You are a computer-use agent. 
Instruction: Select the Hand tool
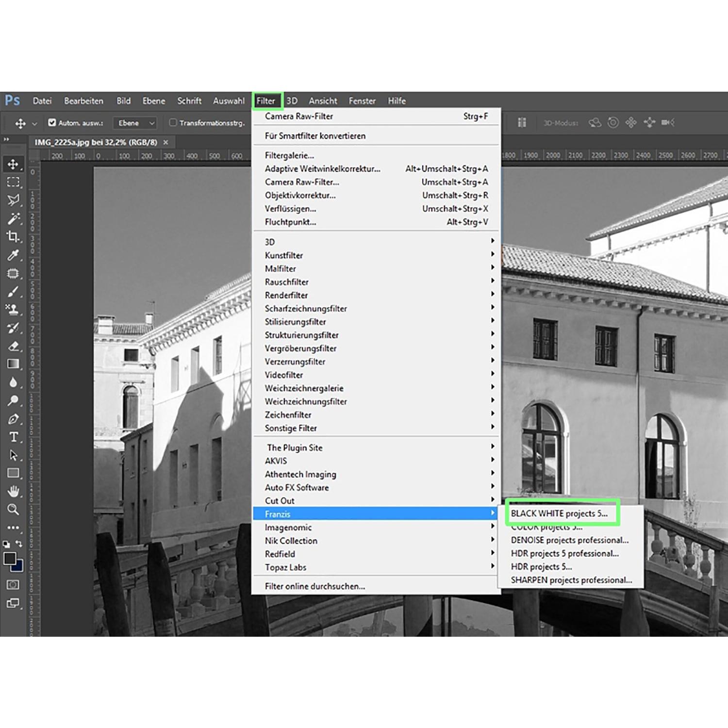(x=13, y=491)
